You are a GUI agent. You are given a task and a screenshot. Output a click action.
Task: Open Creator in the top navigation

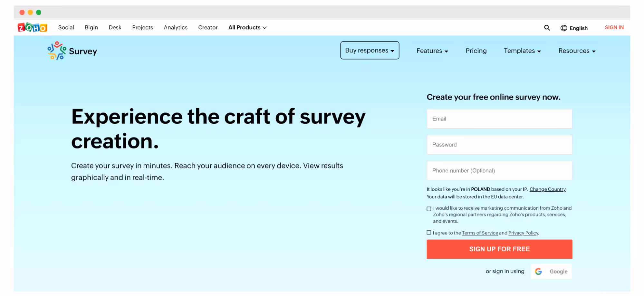click(208, 28)
